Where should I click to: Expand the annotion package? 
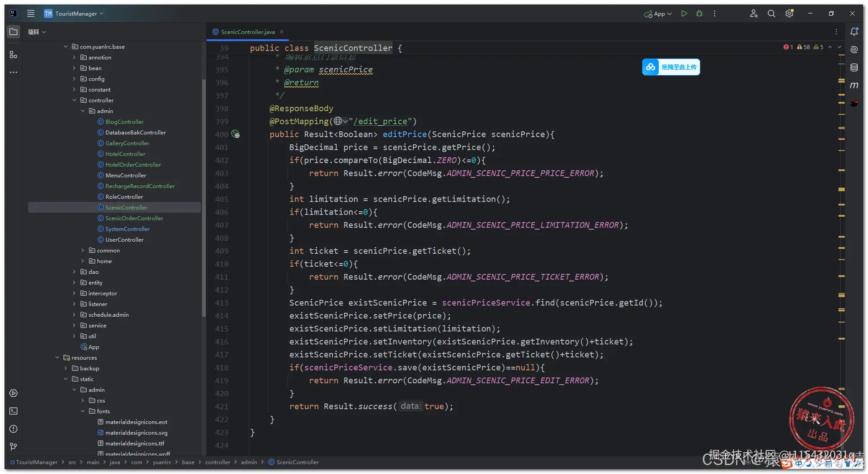tap(74, 57)
